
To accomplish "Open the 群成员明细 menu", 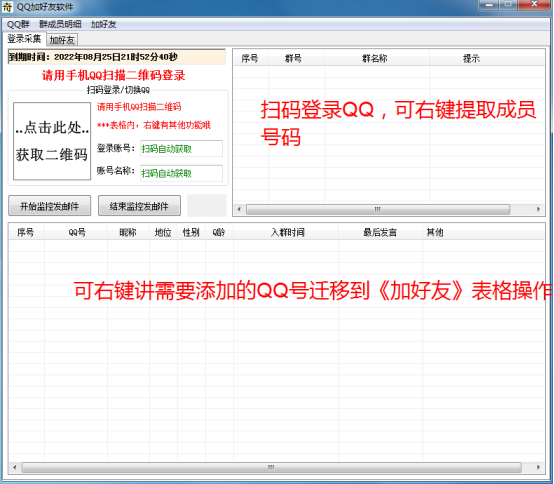I will (x=60, y=24).
